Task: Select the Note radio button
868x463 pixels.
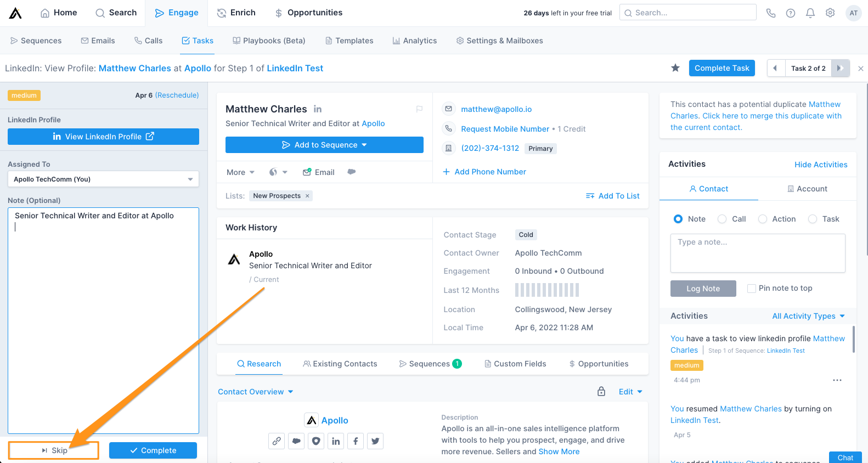Action: [678, 219]
